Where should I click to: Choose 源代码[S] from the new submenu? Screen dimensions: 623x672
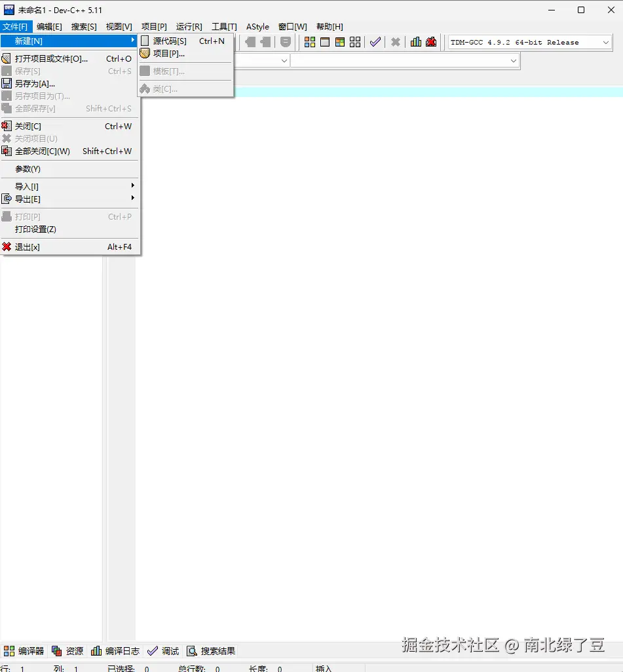tap(186, 41)
